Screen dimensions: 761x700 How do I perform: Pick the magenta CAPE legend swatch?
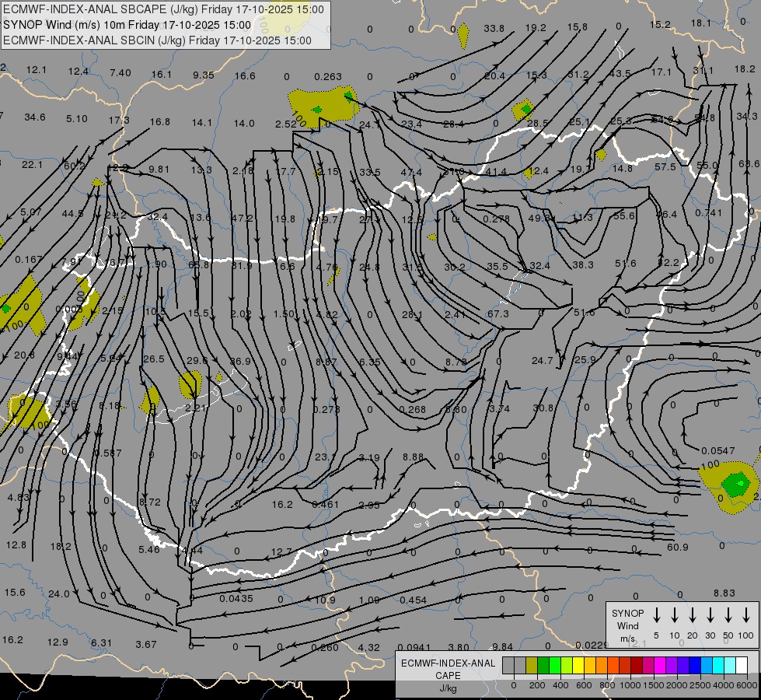660,666
